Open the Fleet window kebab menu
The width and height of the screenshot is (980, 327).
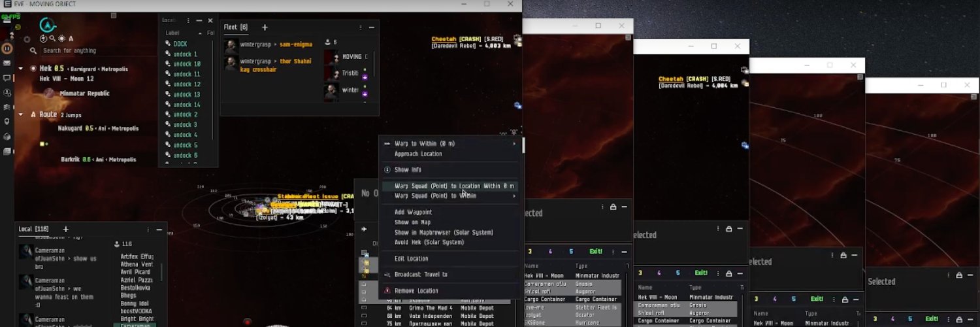click(x=361, y=27)
